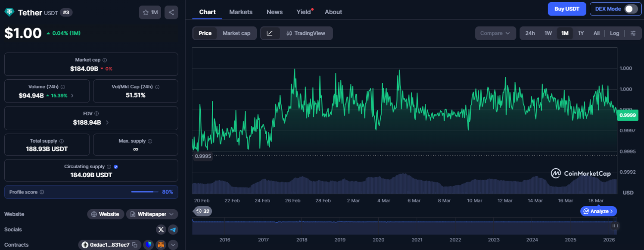Click the 80% profile score value

(x=168, y=192)
